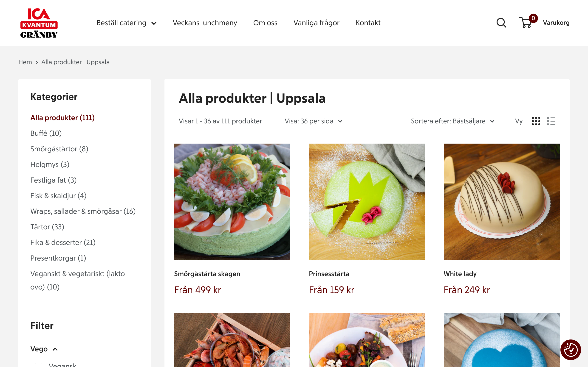Switch to list view layout
Image resolution: width=588 pixels, height=367 pixels.
coord(551,121)
